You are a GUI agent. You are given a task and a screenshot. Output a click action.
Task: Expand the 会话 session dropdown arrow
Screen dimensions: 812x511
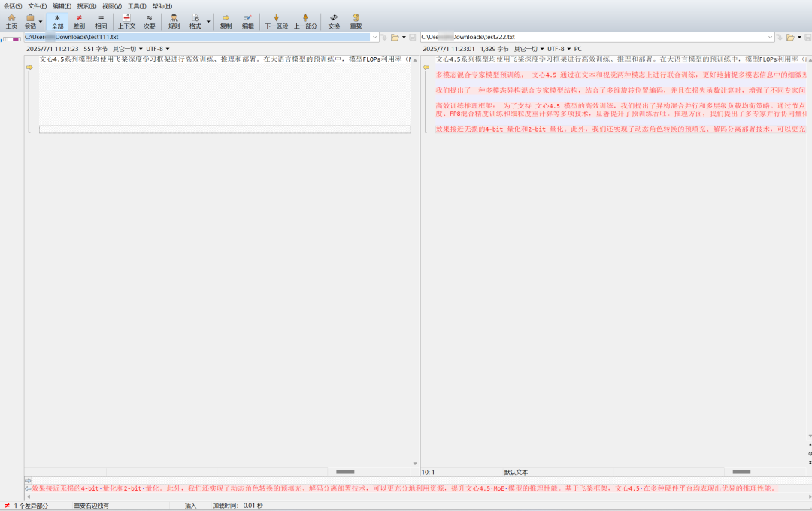tap(41, 21)
